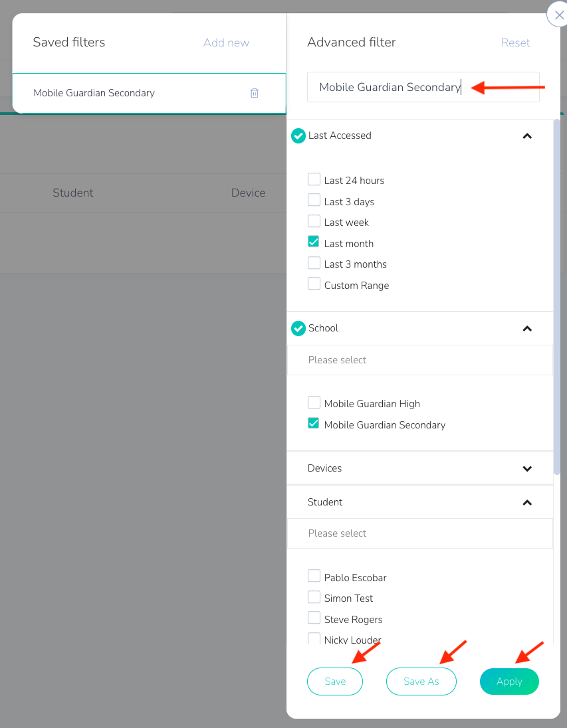Check the Last 24 hours option
Image resolution: width=567 pixels, height=728 pixels.
[x=314, y=179]
